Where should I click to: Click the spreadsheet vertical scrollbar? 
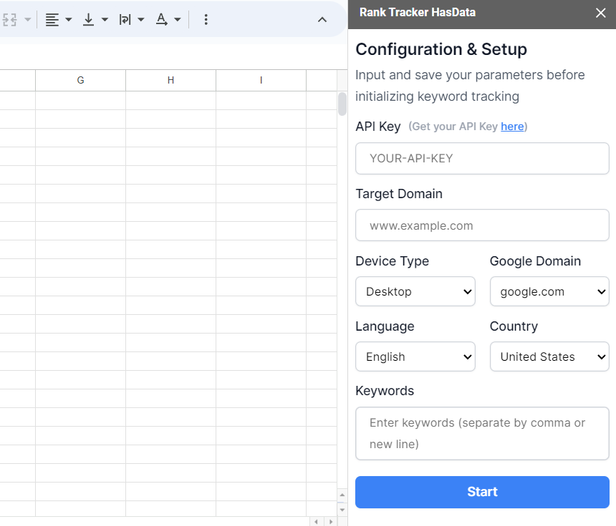(342, 105)
